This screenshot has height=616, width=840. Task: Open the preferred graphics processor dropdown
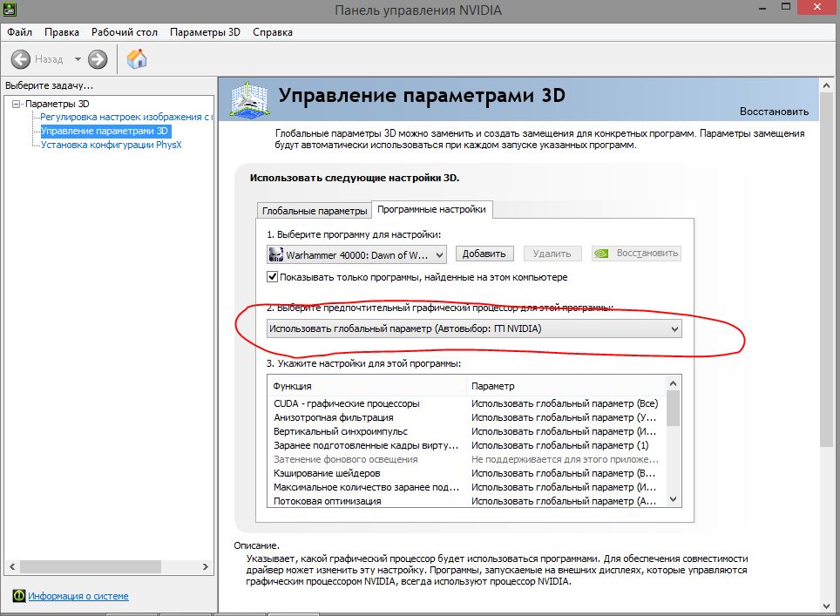click(x=474, y=328)
